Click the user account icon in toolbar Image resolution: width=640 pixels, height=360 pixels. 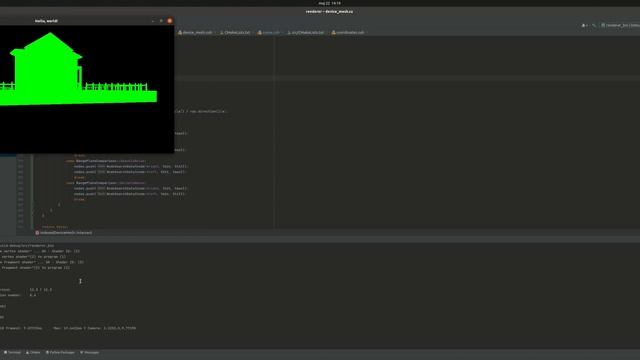pos(584,25)
